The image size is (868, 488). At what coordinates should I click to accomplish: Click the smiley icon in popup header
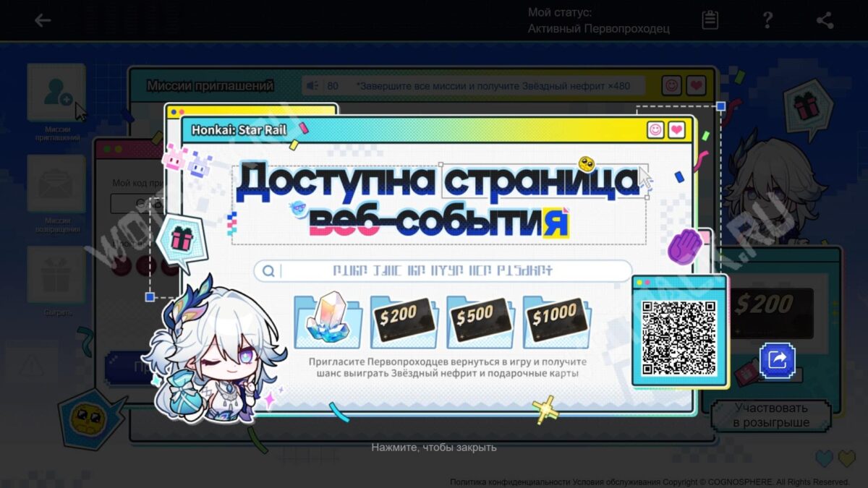[x=655, y=130]
